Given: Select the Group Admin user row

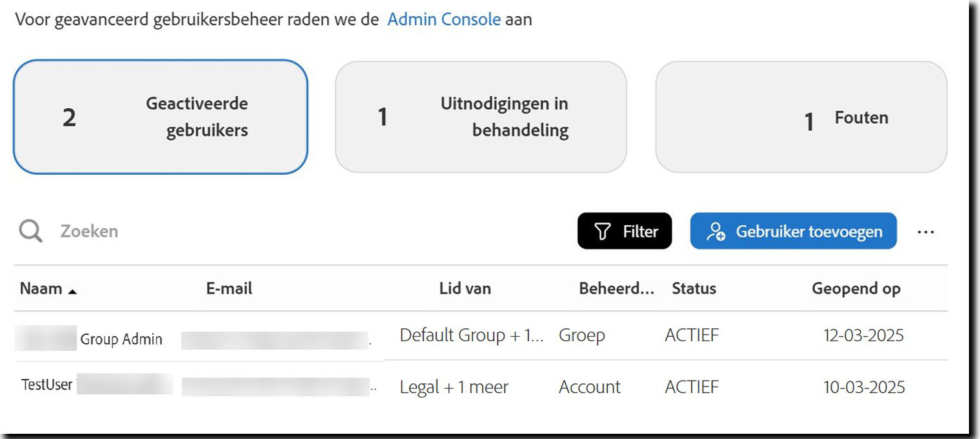Looking at the screenshot, I should click(x=121, y=339).
